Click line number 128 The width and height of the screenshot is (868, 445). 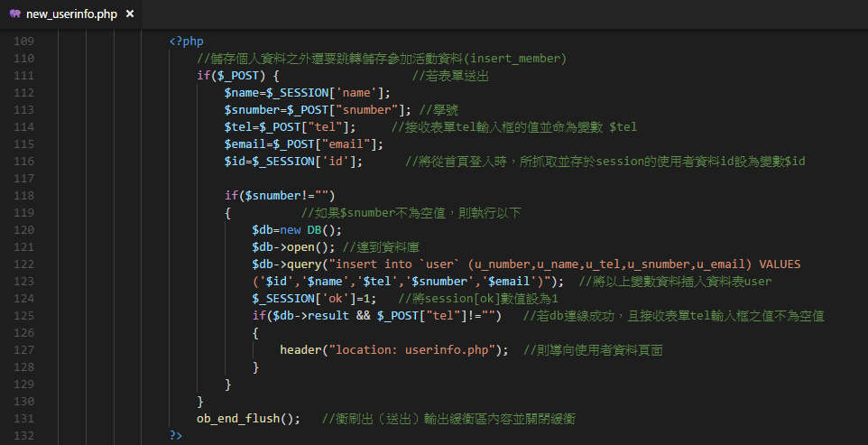[23, 367]
